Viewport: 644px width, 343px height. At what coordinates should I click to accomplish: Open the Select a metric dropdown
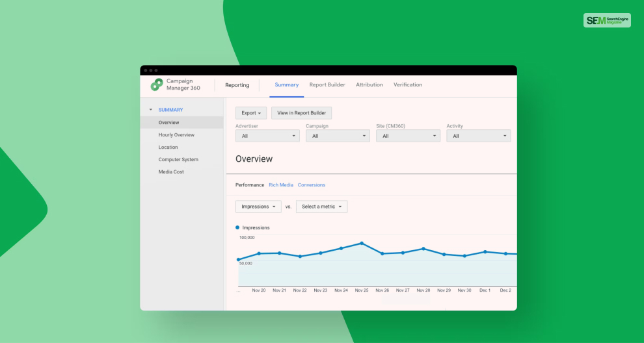321,207
